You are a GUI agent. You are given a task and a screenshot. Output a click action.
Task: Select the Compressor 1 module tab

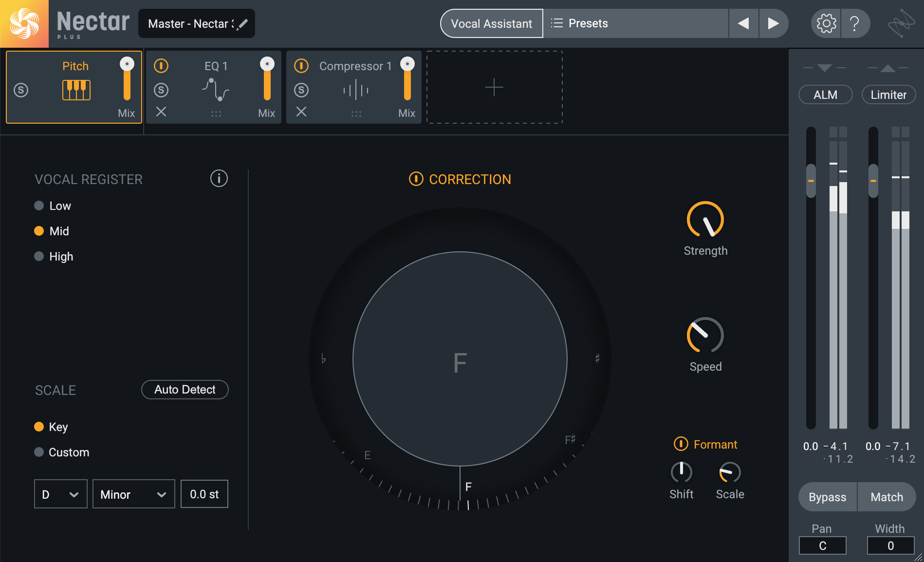pyautogui.click(x=354, y=87)
